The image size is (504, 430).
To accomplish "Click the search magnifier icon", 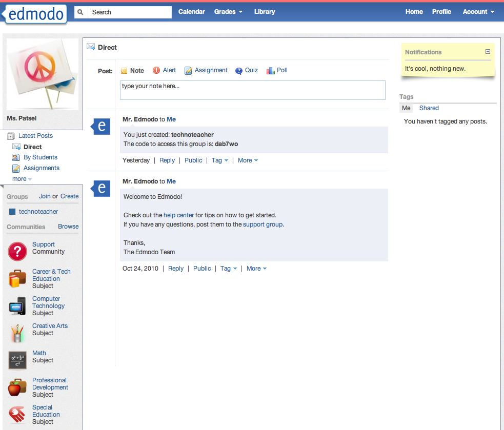I will tap(80, 12).
